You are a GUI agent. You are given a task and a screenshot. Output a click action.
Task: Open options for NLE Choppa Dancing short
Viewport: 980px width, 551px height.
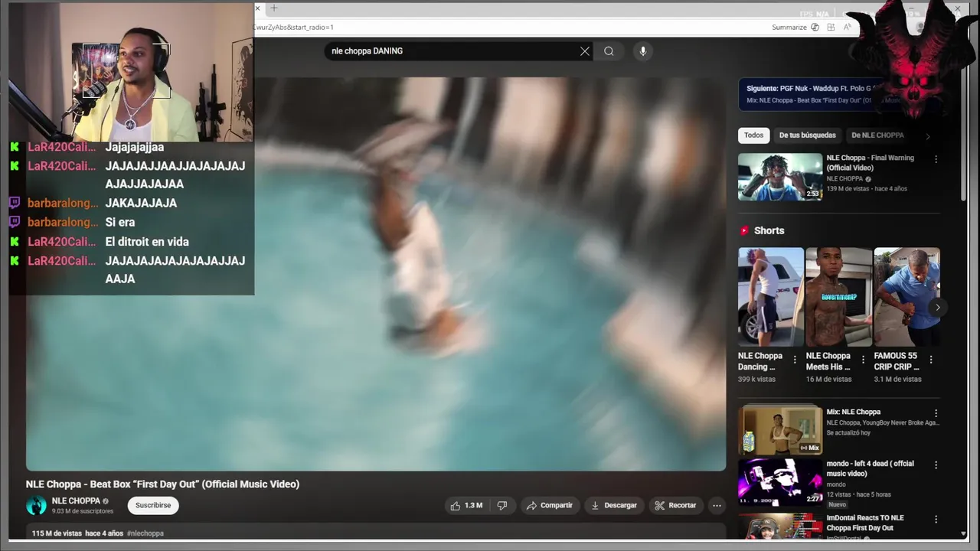pos(795,360)
